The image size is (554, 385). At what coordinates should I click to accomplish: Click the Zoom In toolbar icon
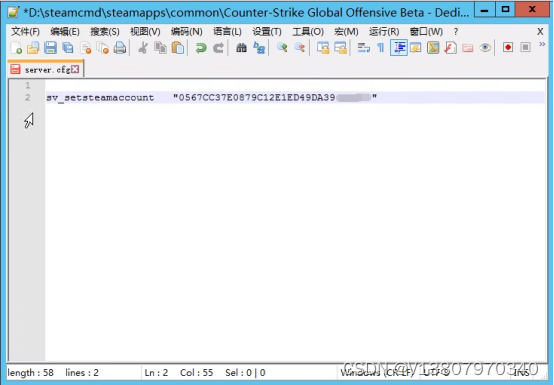(282, 47)
